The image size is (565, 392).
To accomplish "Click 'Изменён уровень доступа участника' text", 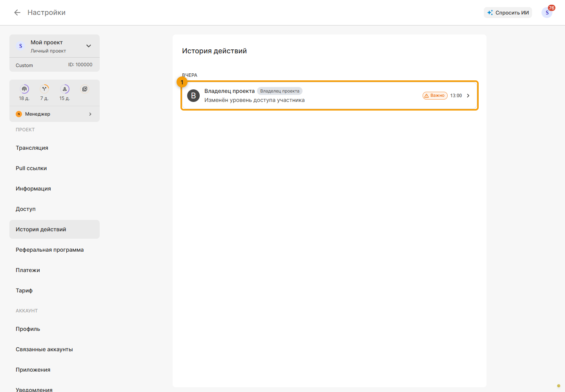I will [x=254, y=100].
